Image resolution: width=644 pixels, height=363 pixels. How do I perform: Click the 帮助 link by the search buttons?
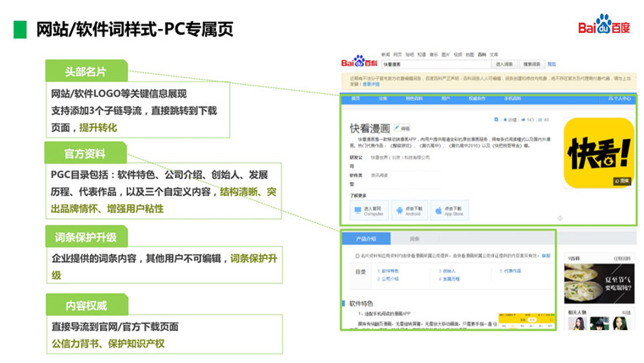click(552, 64)
